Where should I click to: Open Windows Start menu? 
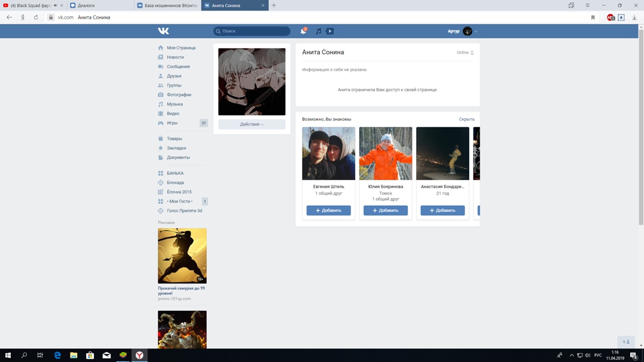click(x=8, y=355)
